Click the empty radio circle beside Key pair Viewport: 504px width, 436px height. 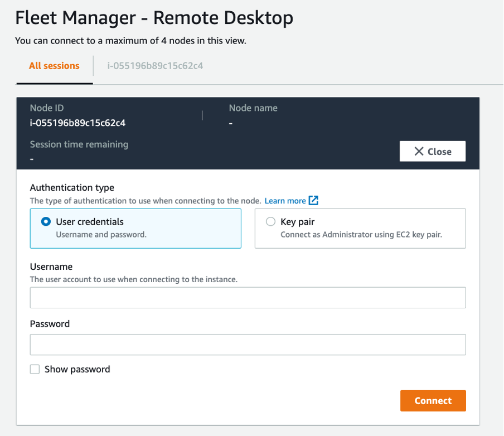coord(270,221)
